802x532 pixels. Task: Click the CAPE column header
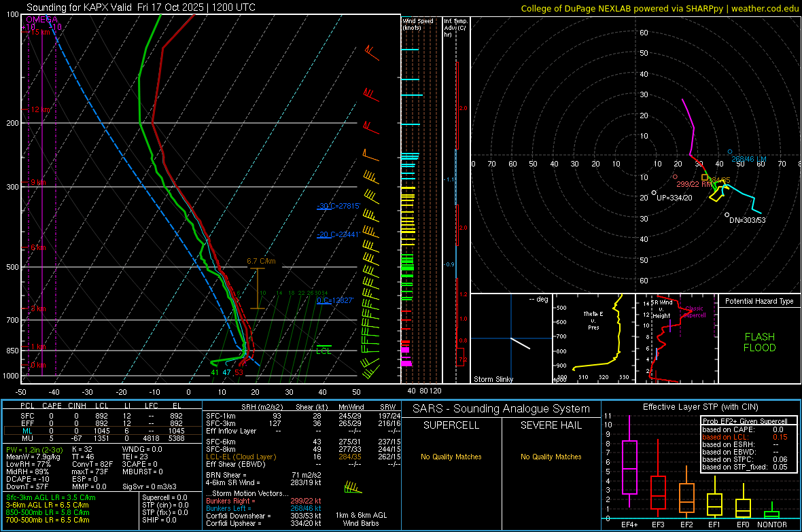(52, 406)
